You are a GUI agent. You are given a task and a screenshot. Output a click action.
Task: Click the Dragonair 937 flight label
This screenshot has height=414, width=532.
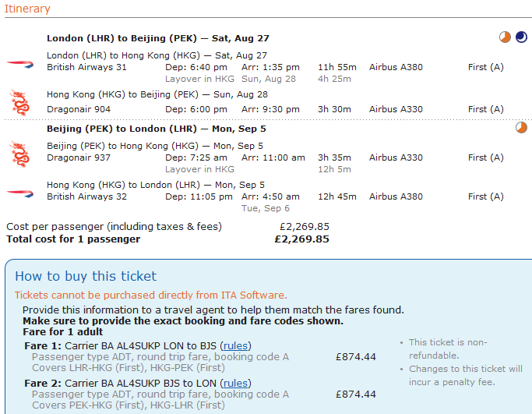(x=78, y=157)
